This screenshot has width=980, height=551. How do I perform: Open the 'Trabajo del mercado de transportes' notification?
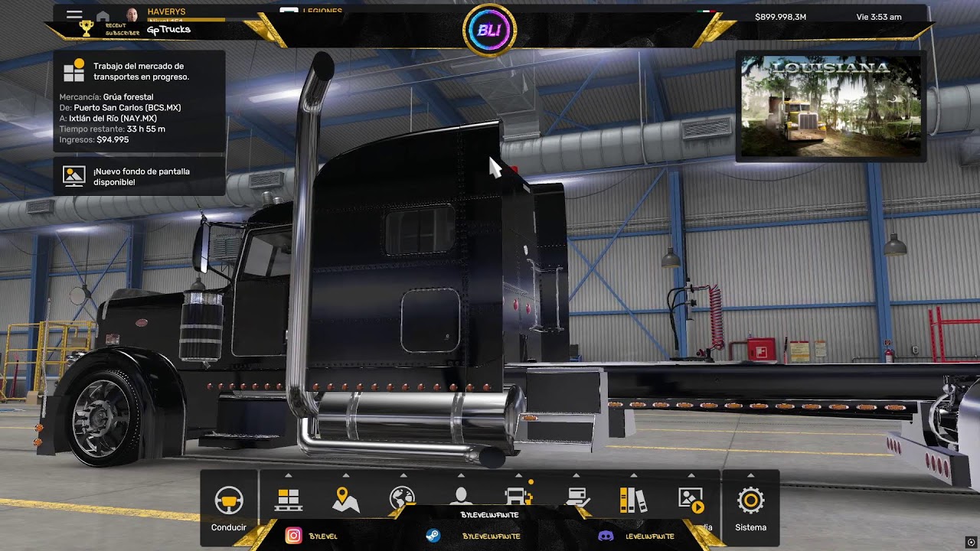(139, 100)
